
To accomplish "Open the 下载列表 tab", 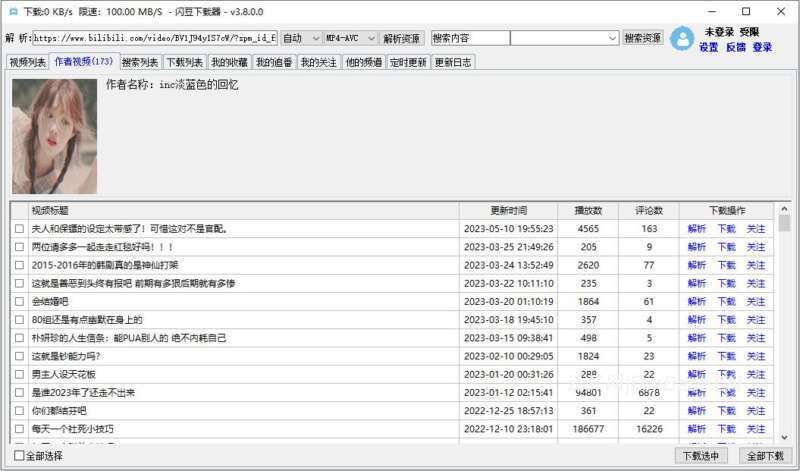I will (x=185, y=62).
